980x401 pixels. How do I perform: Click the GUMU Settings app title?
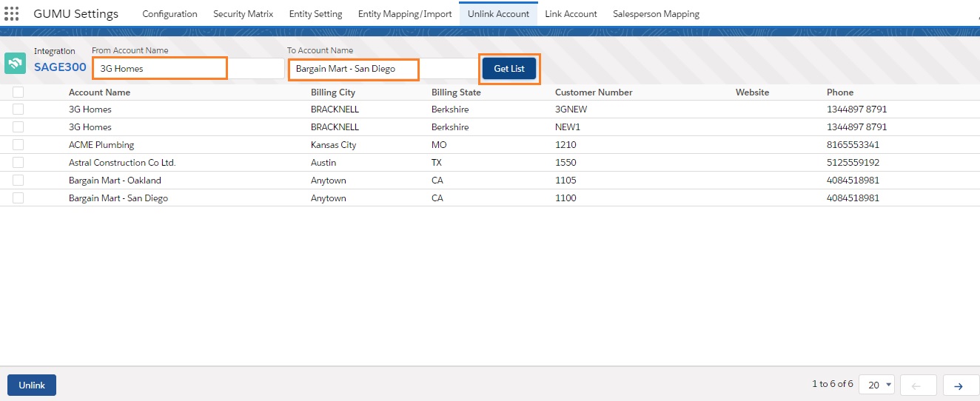(75, 13)
